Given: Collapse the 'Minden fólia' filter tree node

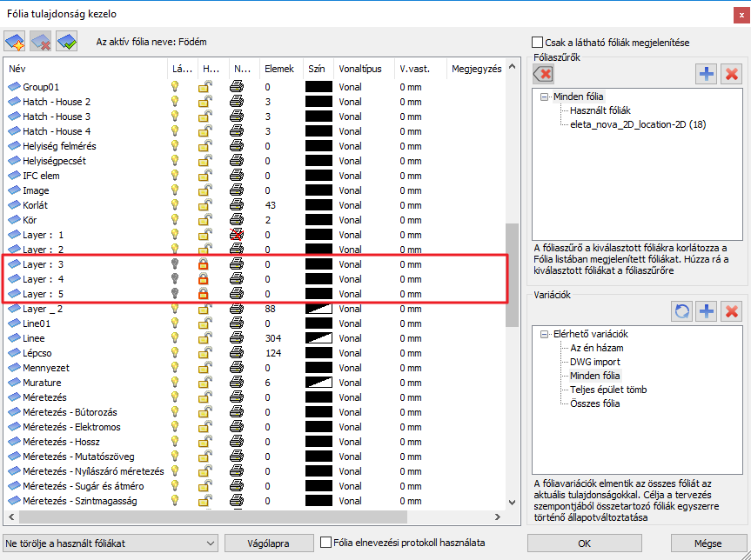Looking at the screenshot, I should (x=545, y=97).
